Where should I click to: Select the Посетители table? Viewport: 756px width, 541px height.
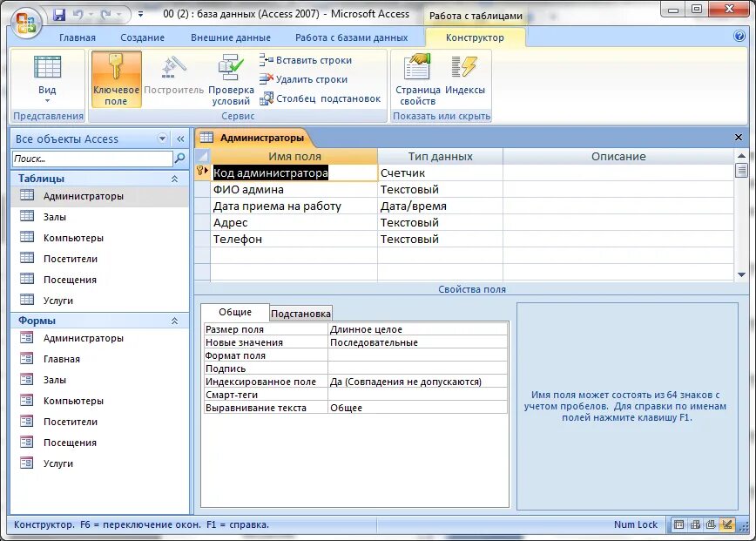(99, 259)
